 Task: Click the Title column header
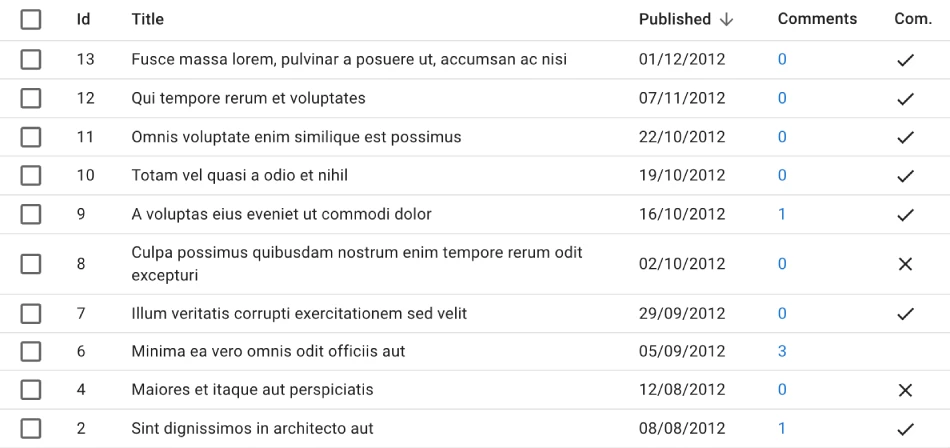(148, 19)
